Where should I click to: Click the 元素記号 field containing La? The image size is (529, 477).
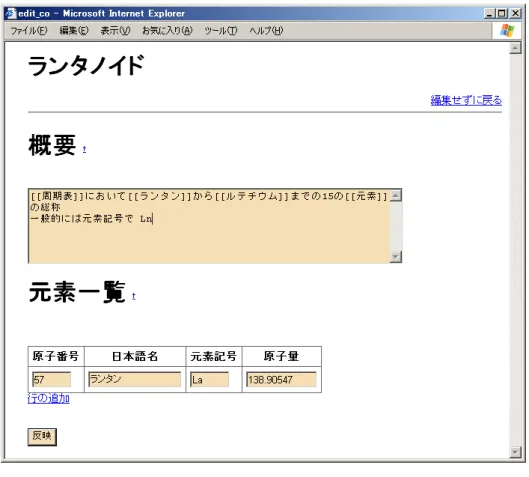pos(210,380)
